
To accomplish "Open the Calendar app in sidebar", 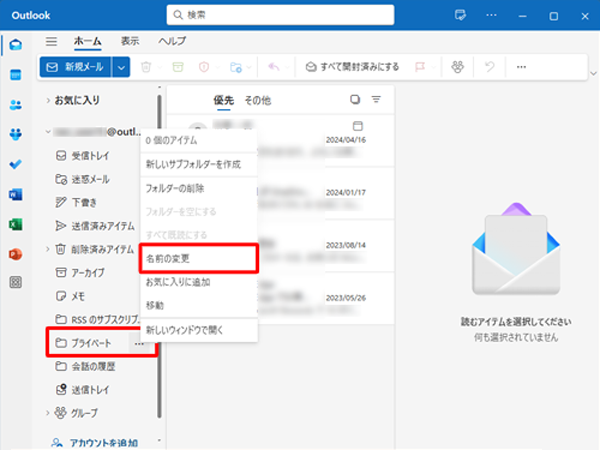I will (16, 75).
